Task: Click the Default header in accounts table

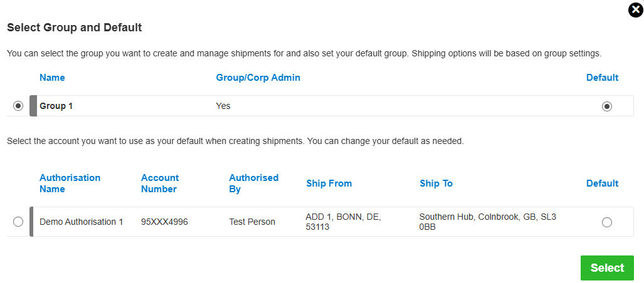Action: (602, 183)
